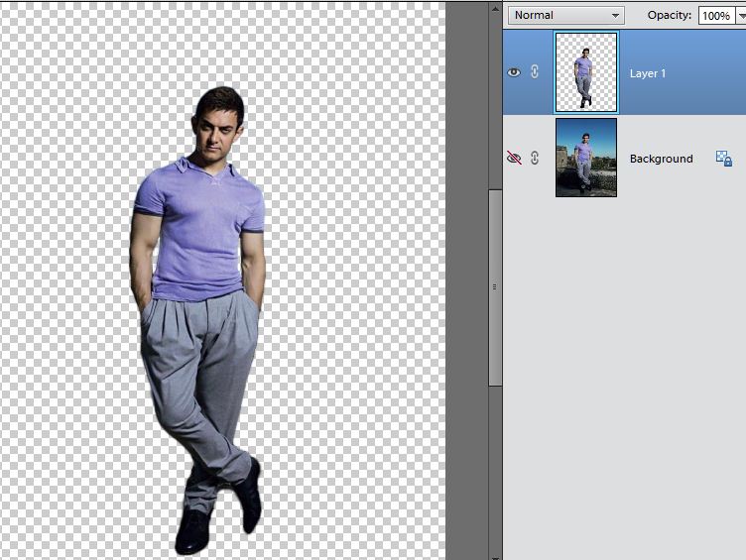Click the Background layer name label
This screenshot has width=746, height=560.
pyautogui.click(x=661, y=159)
